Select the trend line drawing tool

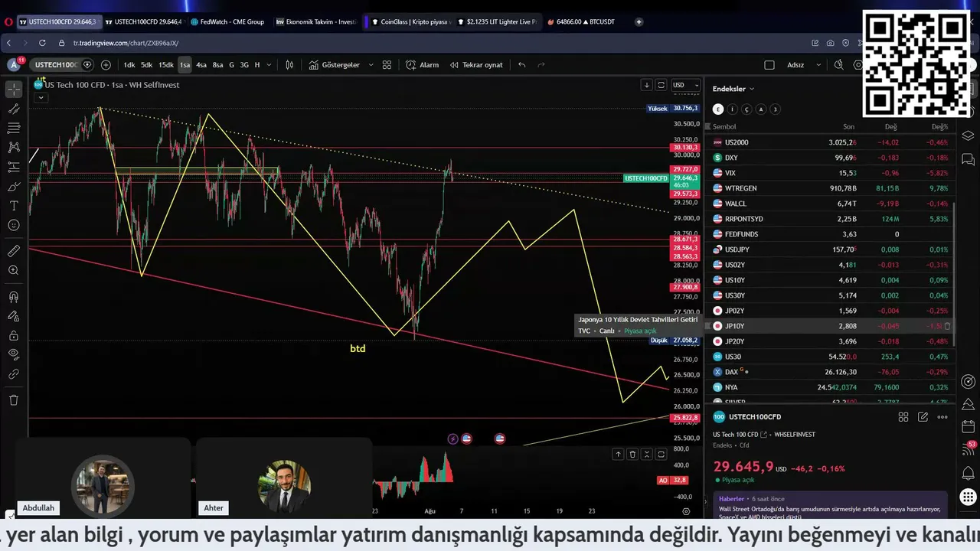14,109
